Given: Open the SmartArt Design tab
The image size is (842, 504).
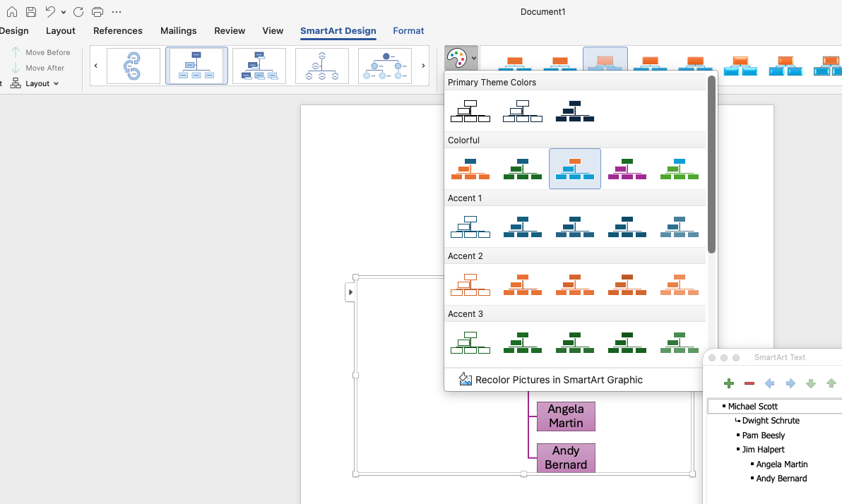Looking at the screenshot, I should 338,30.
